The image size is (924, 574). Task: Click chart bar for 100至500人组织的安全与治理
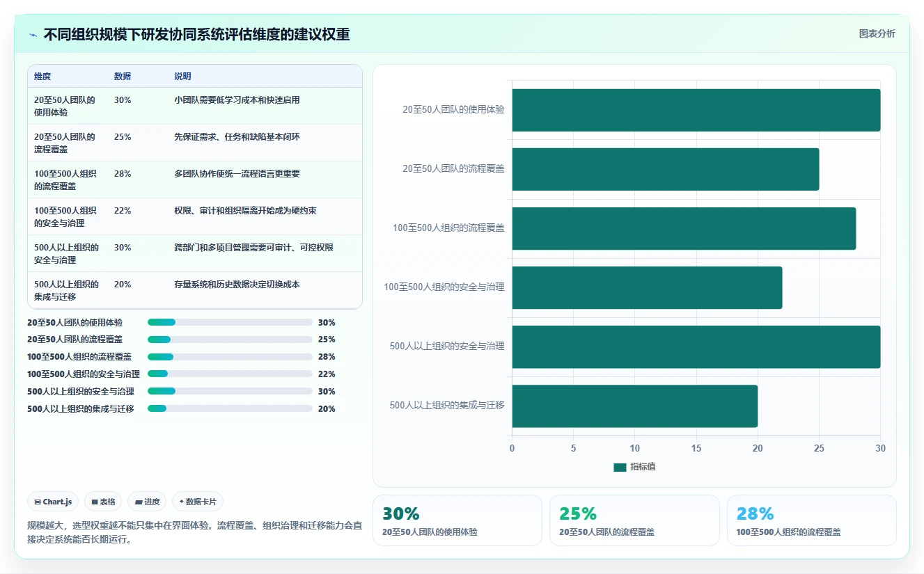647,287
